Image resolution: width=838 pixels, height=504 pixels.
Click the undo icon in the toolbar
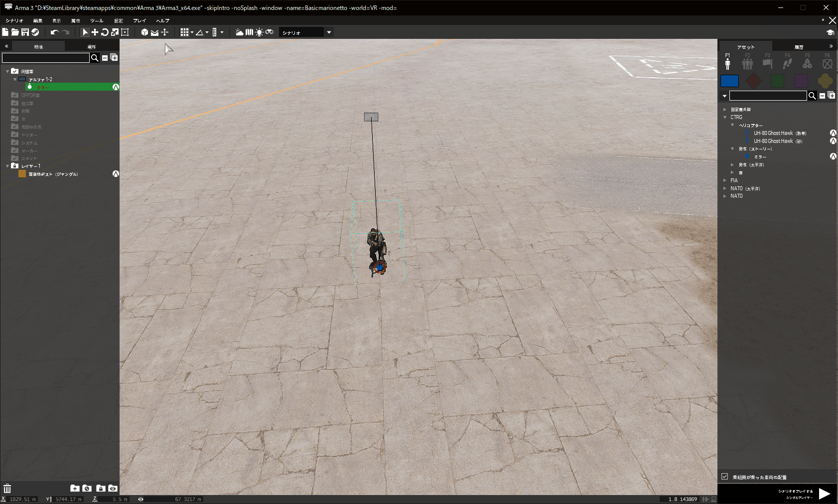click(x=55, y=32)
